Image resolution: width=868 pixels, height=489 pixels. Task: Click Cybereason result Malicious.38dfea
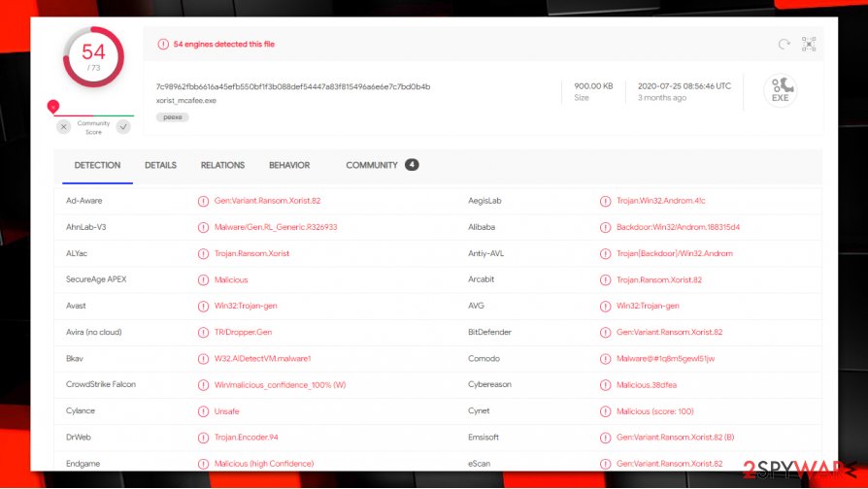(x=647, y=385)
